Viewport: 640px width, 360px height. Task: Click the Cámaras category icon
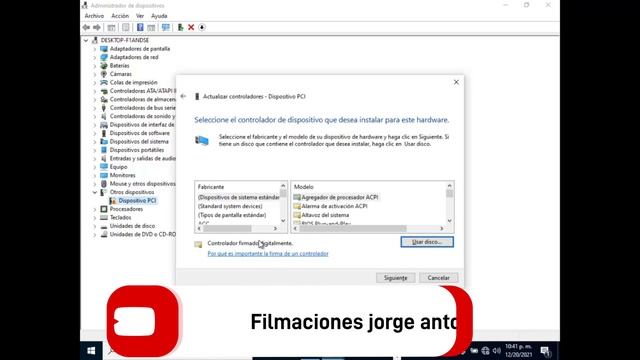coord(104,74)
